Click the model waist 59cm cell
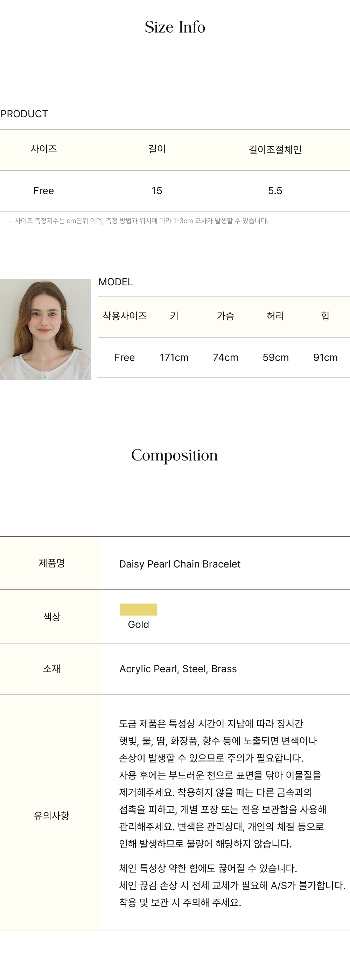The width and height of the screenshot is (350, 980). 276,357
